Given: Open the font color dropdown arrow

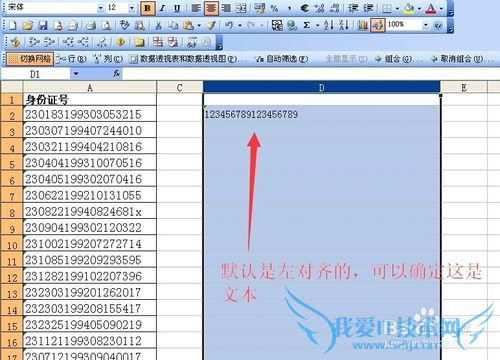Looking at the screenshot, I should point(441,8).
